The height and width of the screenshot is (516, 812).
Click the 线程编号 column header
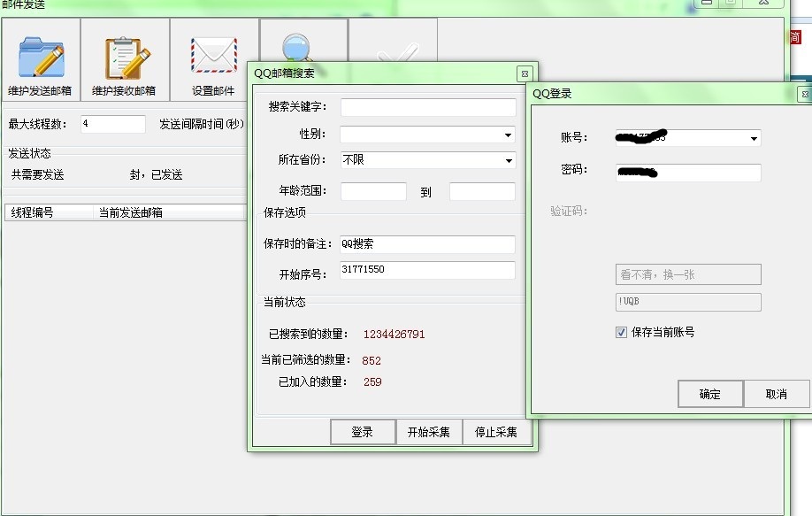(x=50, y=212)
